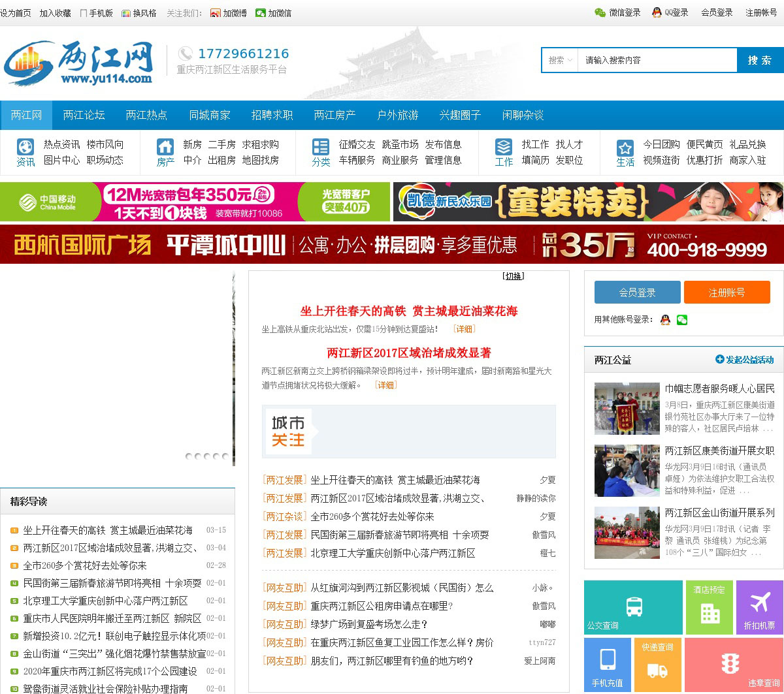Open the 生活 star icon
The height and width of the screenshot is (694, 784).
(x=625, y=148)
